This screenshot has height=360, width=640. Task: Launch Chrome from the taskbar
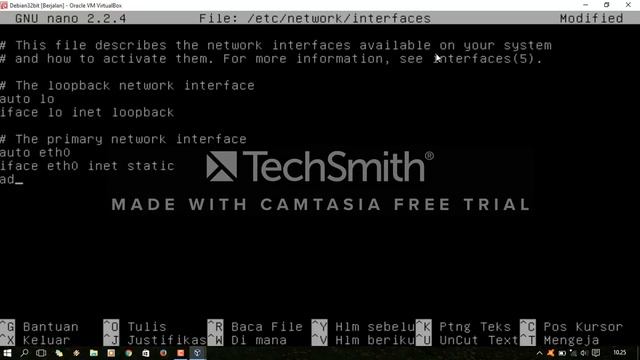pos(129,353)
